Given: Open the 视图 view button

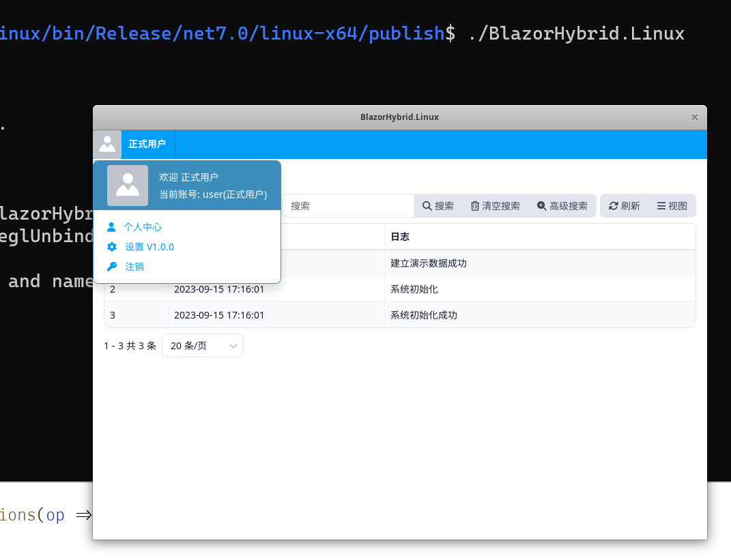Looking at the screenshot, I should [672, 206].
